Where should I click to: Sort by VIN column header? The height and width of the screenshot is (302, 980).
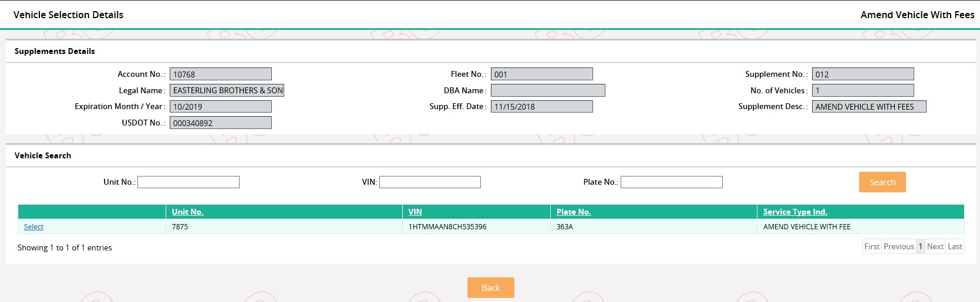[415, 212]
